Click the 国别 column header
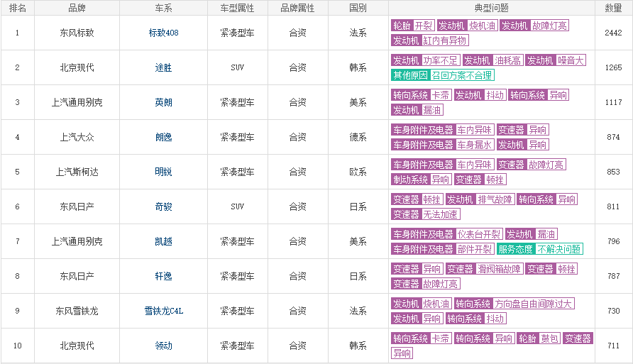Screen dimensions: 633x364 point(358,8)
